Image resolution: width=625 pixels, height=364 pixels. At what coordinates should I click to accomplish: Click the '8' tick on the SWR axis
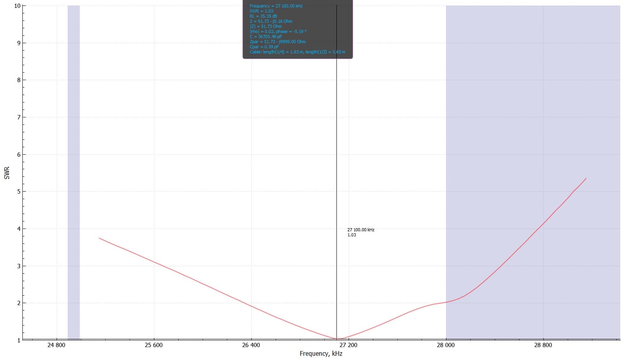[x=19, y=80]
